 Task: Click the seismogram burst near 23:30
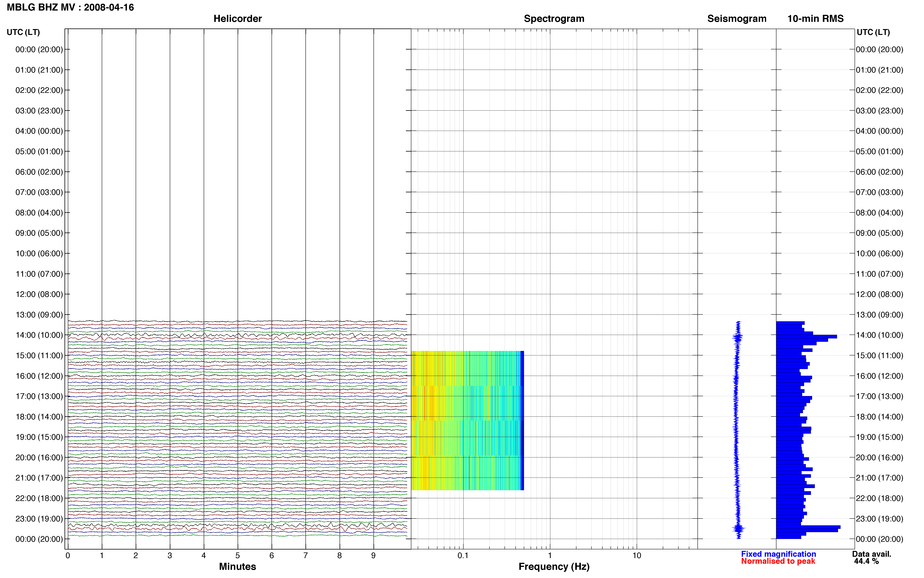pyautogui.click(x=738, y=529)
